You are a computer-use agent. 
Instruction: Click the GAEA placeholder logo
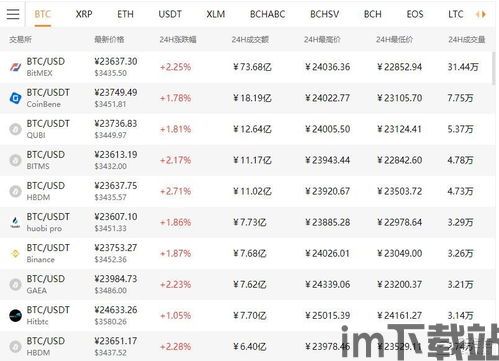15,284
